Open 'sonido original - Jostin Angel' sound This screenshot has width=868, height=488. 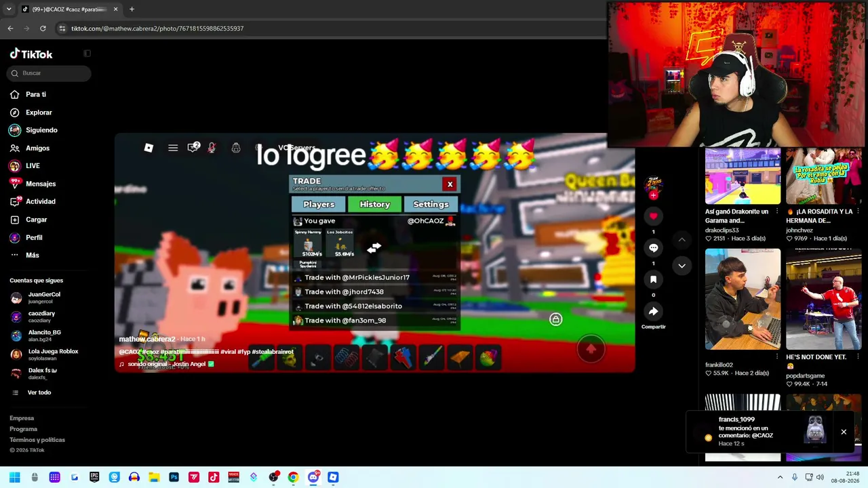(167, 364)
